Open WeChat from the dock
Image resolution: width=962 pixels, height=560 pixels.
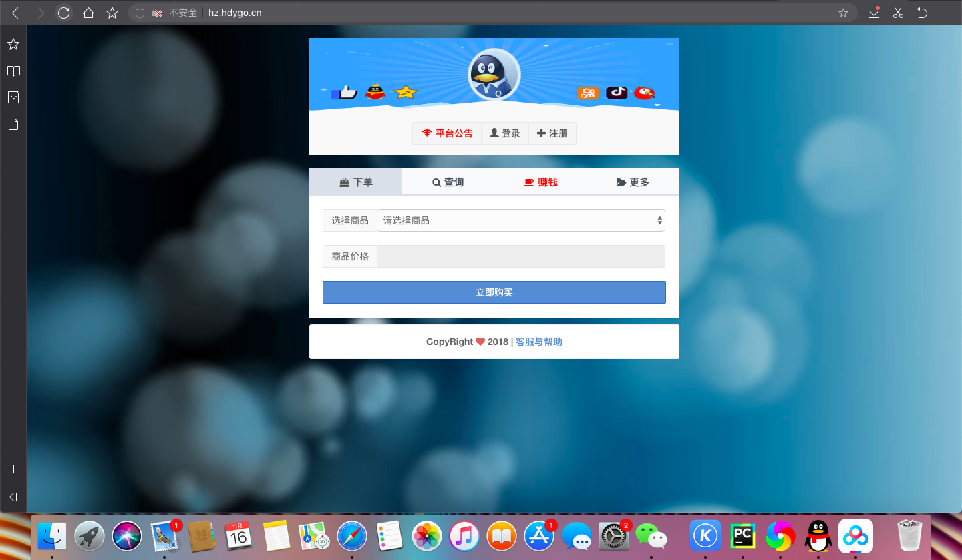pyautogui.click(x=651, y=536)
